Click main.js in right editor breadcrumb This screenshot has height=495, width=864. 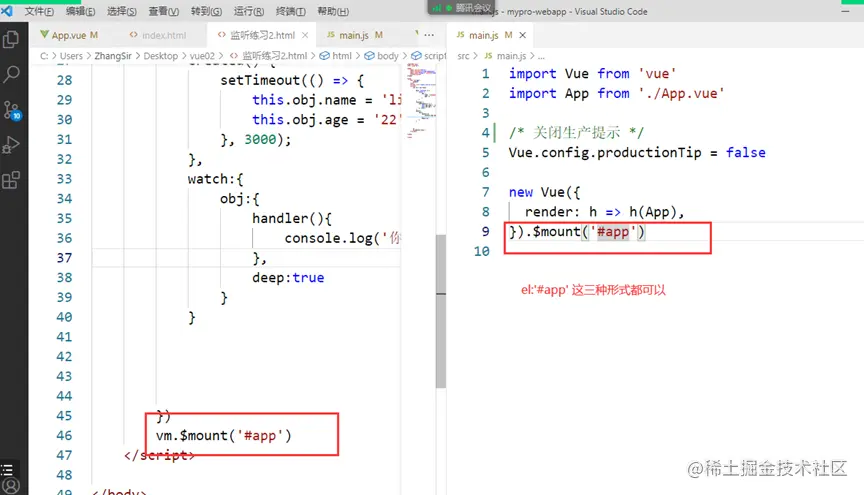coord(511,56)
